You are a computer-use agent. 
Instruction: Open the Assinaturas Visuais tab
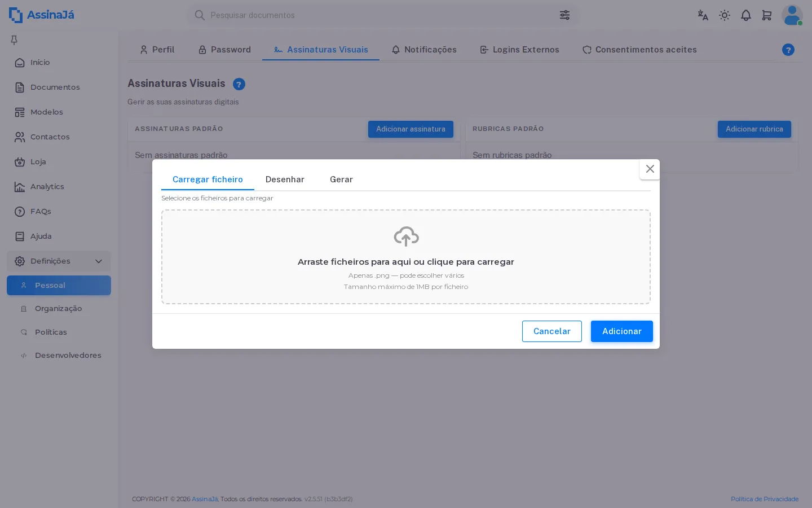[321, 50]
